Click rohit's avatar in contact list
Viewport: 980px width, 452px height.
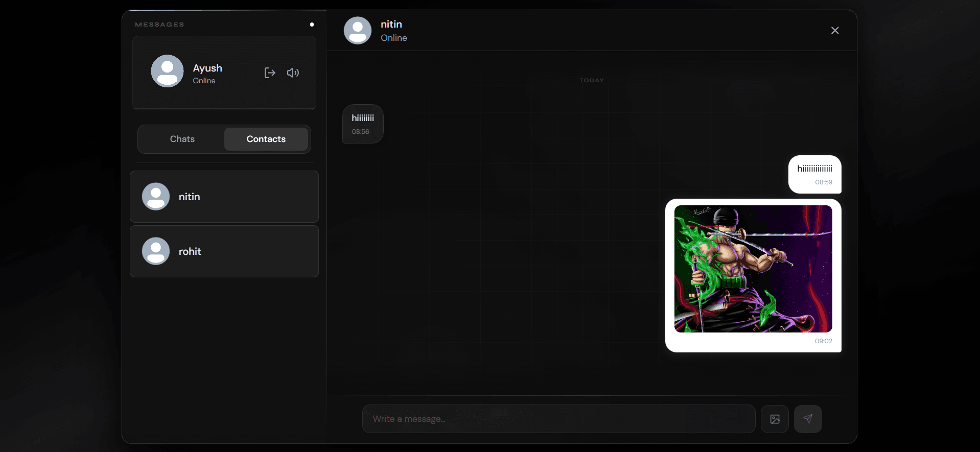coord(156,251)
